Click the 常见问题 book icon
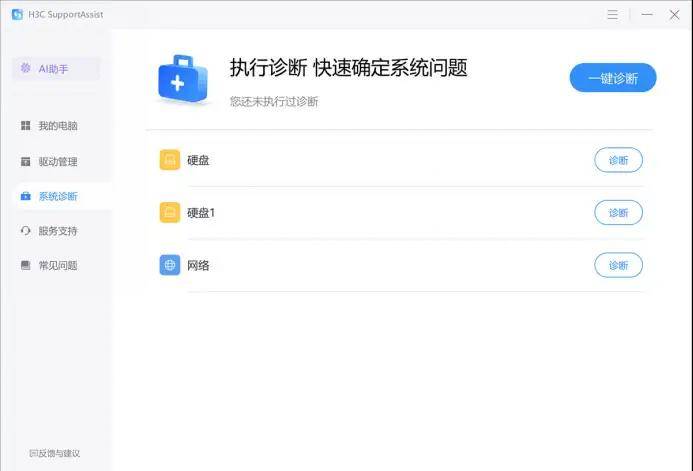Viewport: 693px width, 471px height. (26, 266)
